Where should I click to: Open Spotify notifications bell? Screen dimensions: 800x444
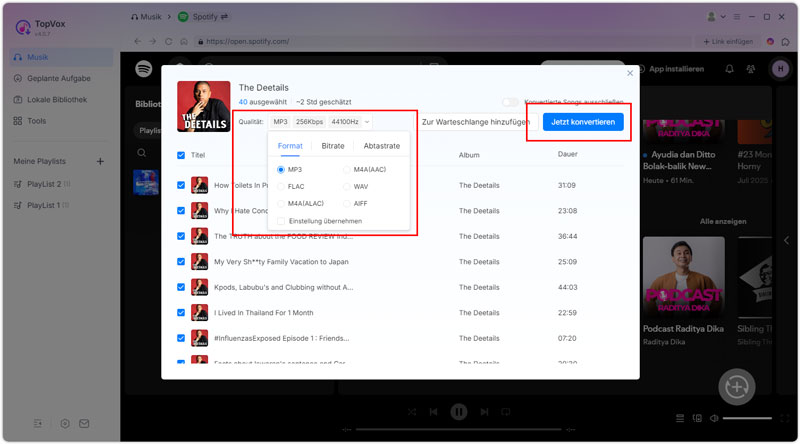click(730, 69)
